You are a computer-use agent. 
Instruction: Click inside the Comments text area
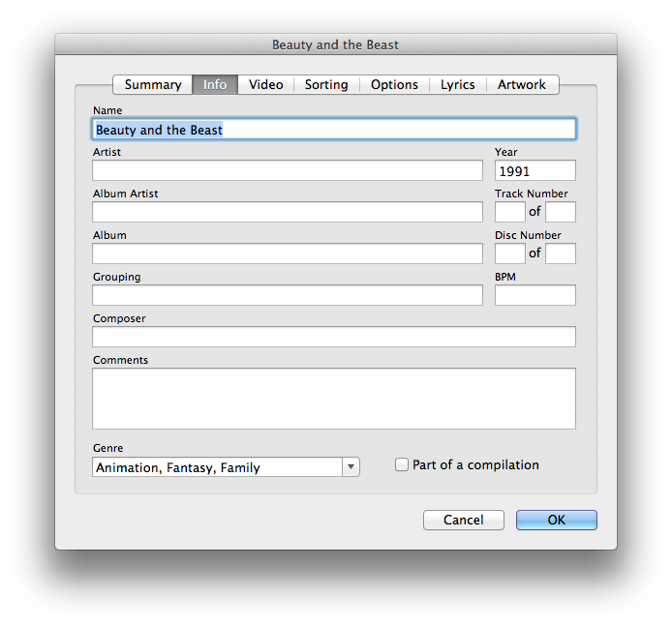click(334, 399)
